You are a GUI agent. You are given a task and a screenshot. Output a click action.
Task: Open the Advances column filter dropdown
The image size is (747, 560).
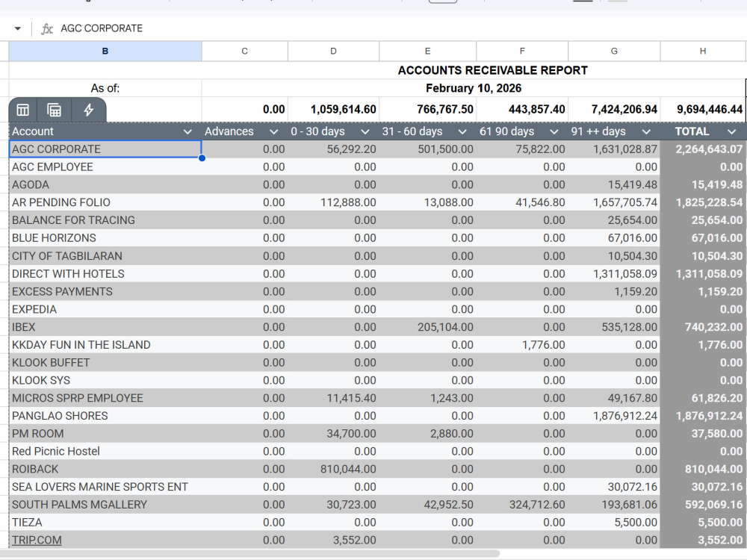(x=273, y=132)
